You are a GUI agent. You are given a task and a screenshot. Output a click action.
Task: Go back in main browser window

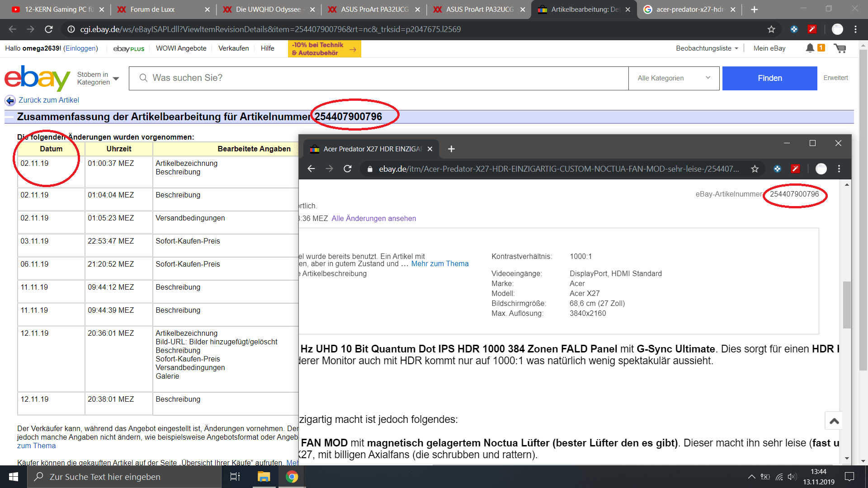pyautogui.click(x=12, y=29)
